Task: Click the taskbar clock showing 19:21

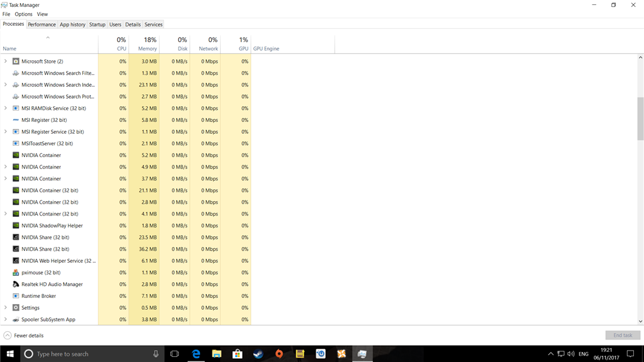Action: (x=606, y=354)
